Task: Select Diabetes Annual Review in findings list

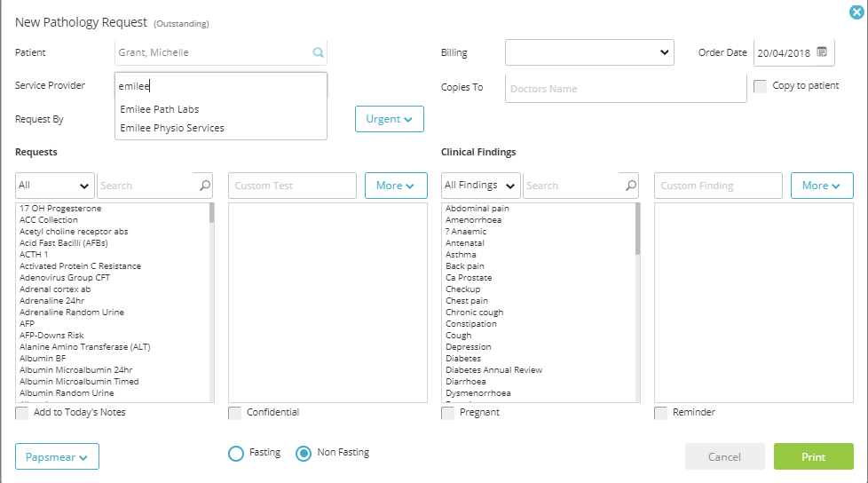Action: click(x=493, y=370)
